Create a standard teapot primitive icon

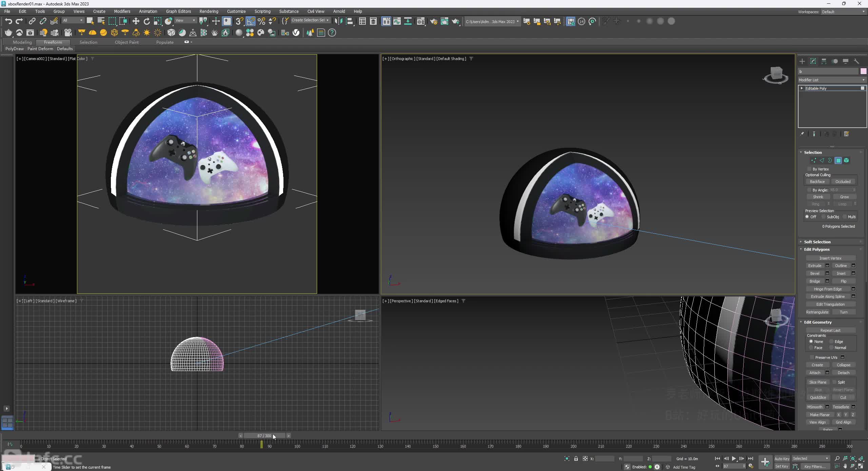point(8,33)
